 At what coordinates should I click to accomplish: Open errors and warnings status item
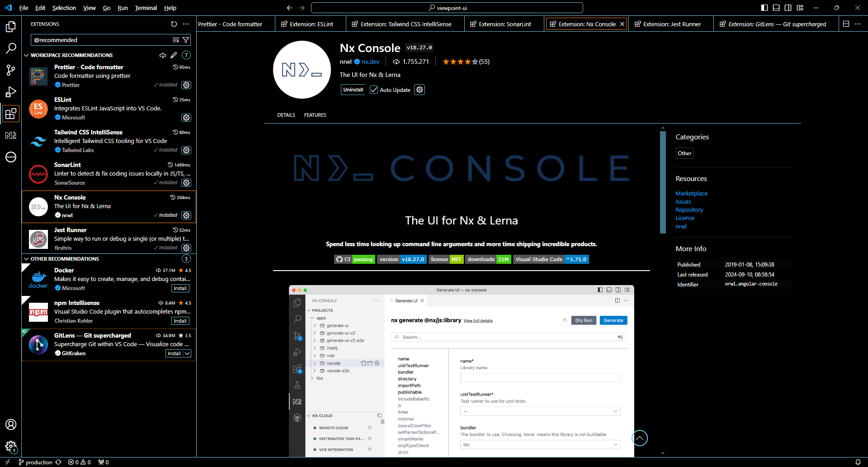(80, 462)
